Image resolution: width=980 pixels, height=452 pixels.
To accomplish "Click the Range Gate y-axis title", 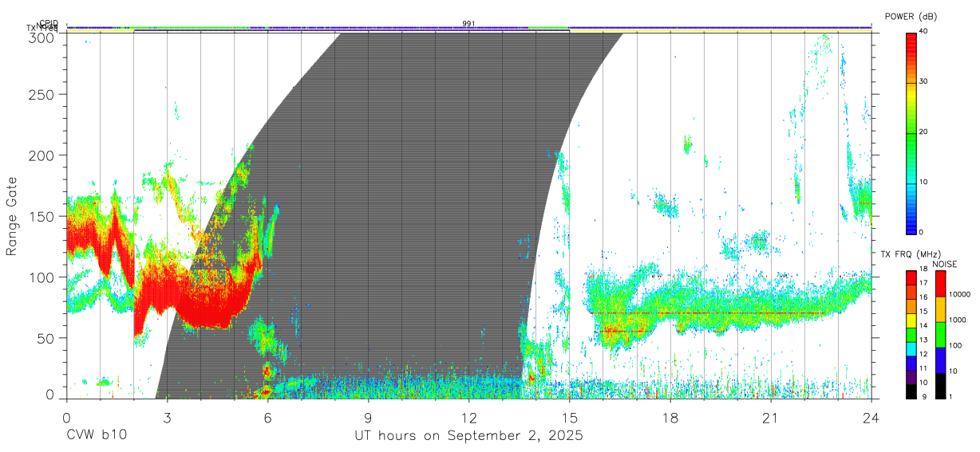I will [x=13, y=217].
